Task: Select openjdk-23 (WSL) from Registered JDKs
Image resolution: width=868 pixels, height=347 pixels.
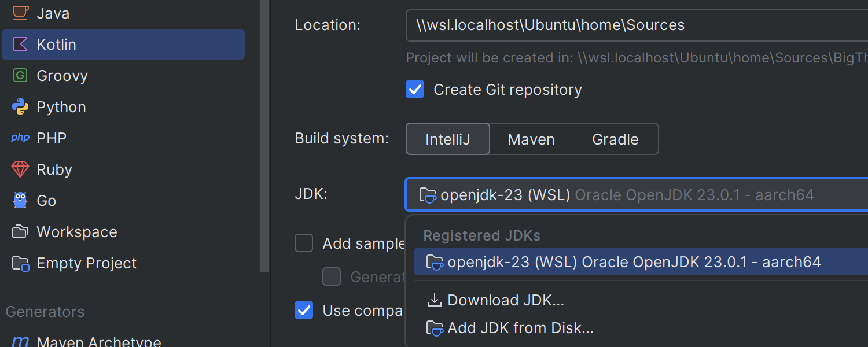Action: coord(634,262)
